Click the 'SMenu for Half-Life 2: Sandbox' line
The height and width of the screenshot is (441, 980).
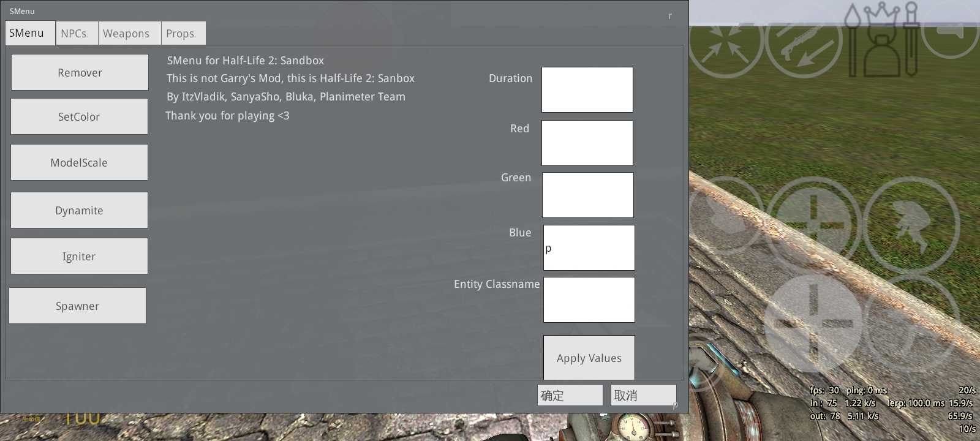click(x=246, y=61)
